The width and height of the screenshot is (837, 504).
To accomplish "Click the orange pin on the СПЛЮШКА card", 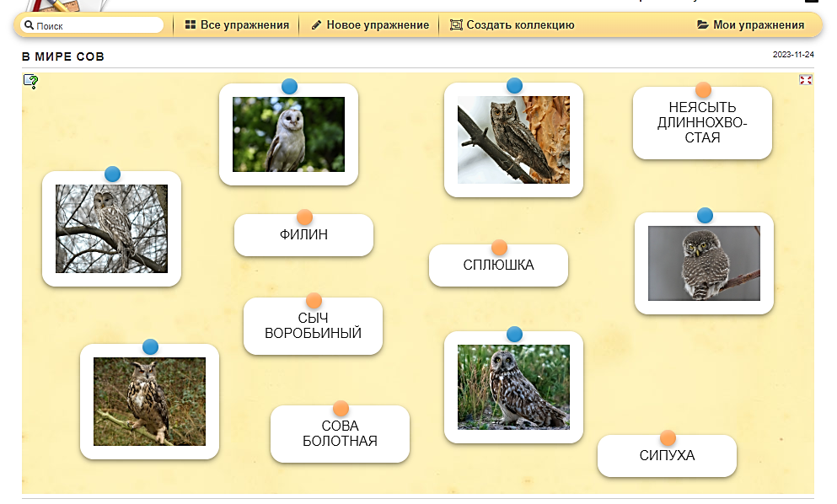I will (499, 248).
